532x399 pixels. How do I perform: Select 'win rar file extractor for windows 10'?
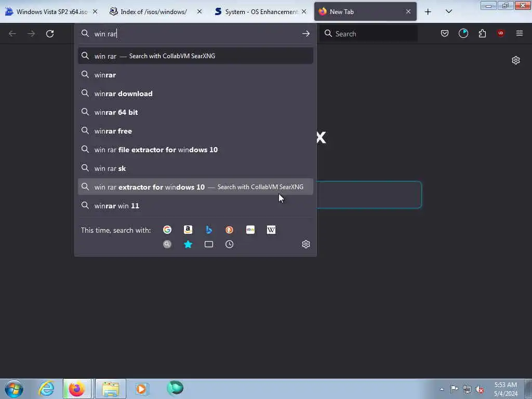point(195,149)
